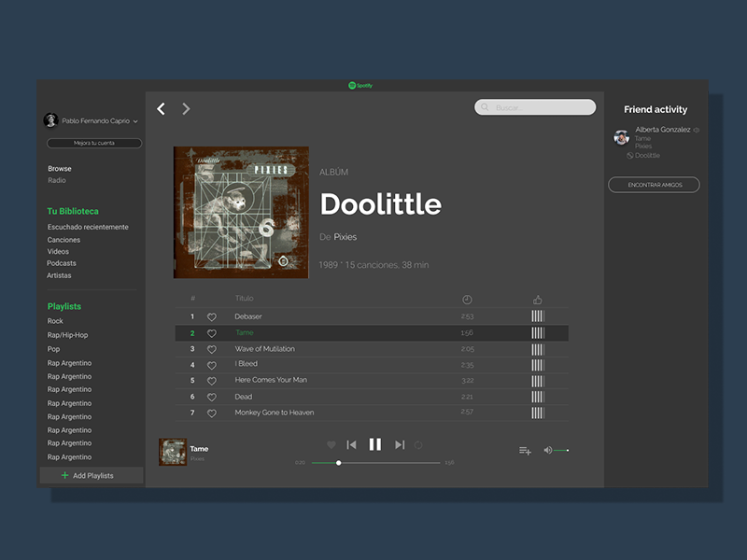
Task: Open Podcasts in library
Action: 62,263
